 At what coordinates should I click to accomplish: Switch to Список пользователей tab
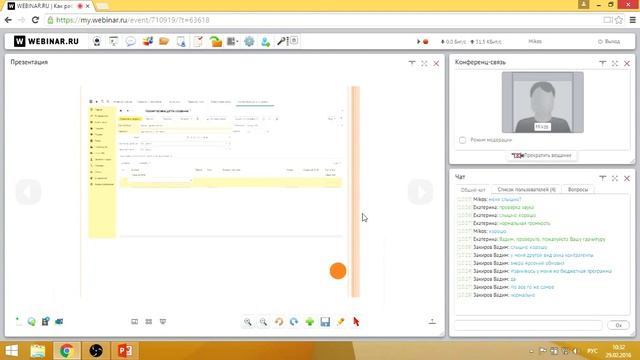[x=527, y=190]
